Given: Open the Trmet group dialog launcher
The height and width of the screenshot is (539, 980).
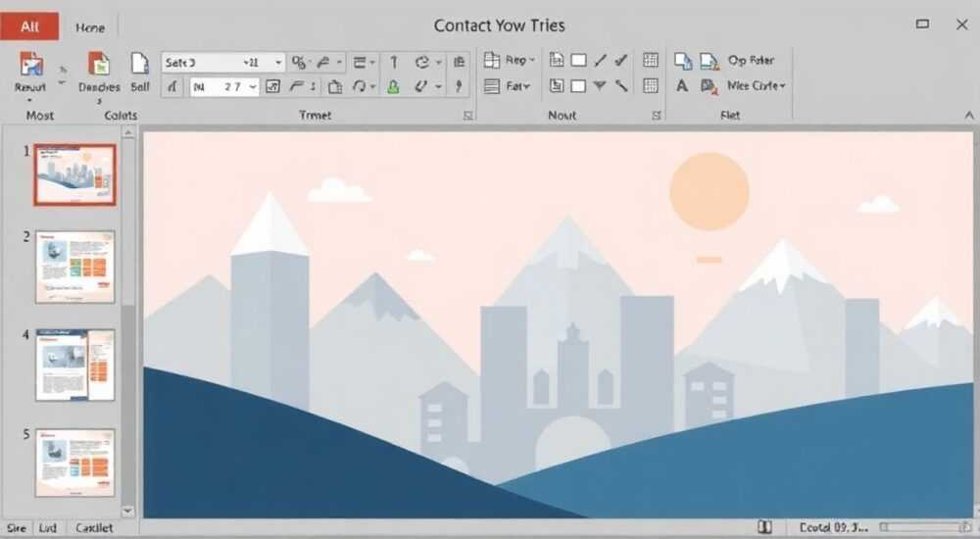Looking at the screenshot, I should click(467, 115).
